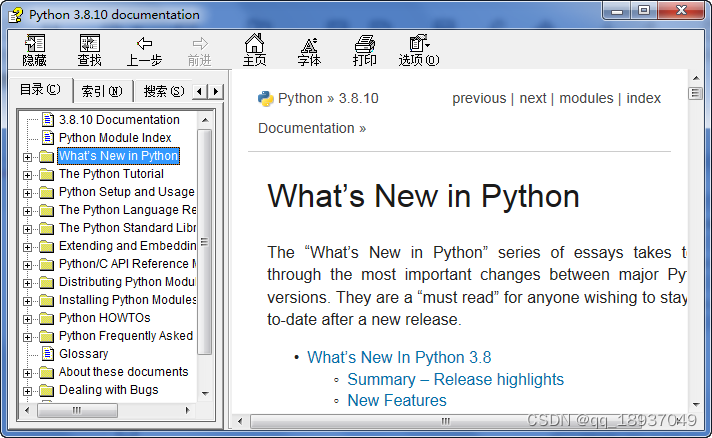
Task: Click the folder icon for About these documents
Action: pyautogui.click(x=46, y=372)
